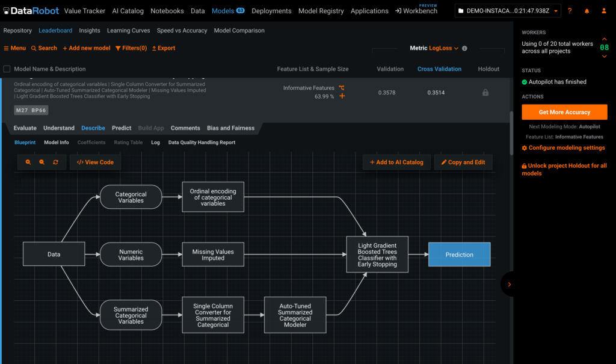
Task: Switch to Leaderboard tab
Action: 55,30
